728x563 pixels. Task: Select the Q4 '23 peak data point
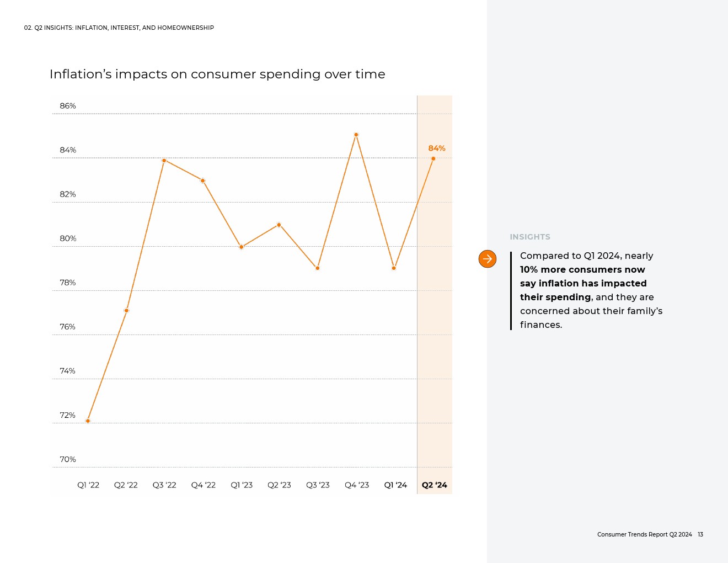click(356, 135)
